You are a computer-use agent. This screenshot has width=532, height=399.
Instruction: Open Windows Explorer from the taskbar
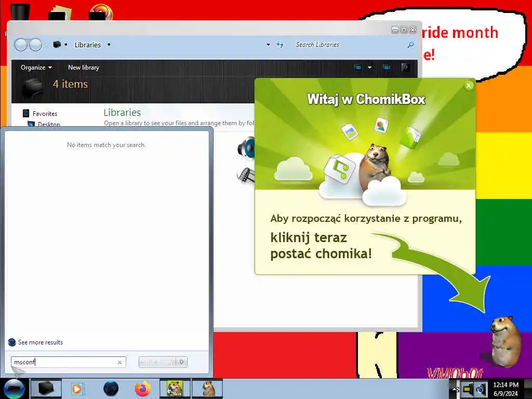[46, 389]
